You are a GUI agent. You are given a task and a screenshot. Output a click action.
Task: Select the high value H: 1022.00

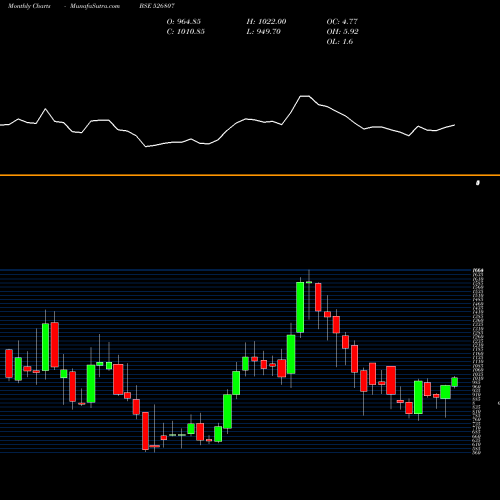[x=266, y=22]
